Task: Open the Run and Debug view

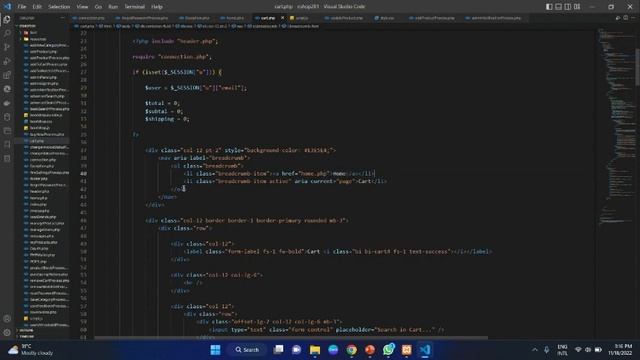Action: tap(7, 61)
